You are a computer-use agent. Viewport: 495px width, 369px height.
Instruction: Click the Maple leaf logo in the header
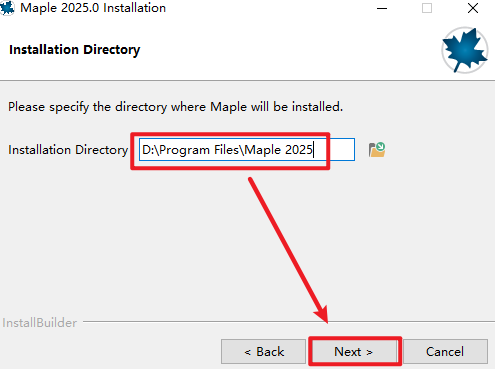tap(465, 50)
